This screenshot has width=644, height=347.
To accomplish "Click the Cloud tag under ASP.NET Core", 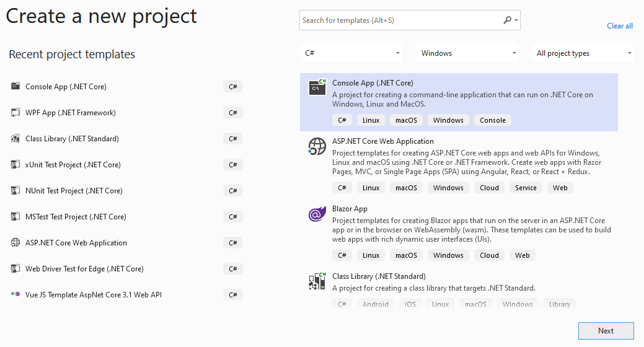I will (x=489, y=188).
